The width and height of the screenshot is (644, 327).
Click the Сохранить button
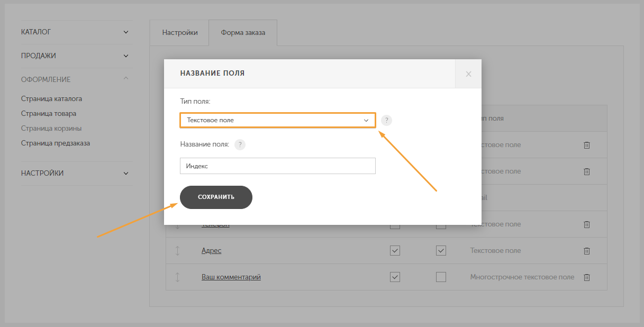216,197
